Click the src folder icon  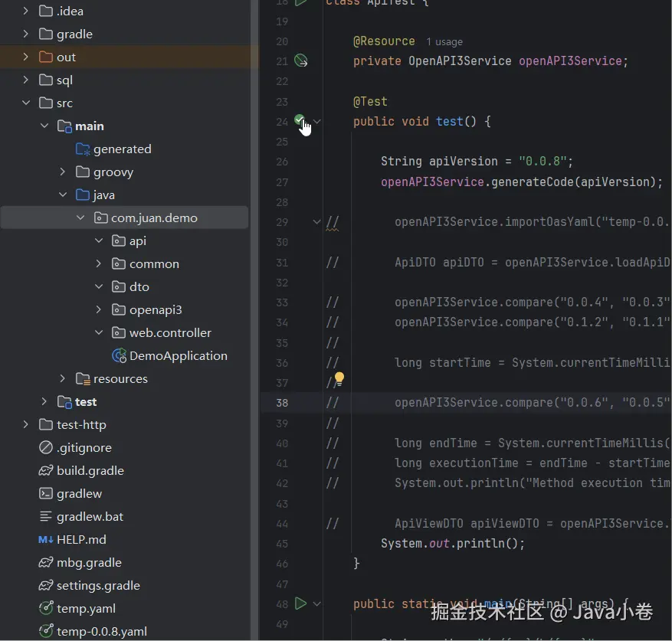46,103
